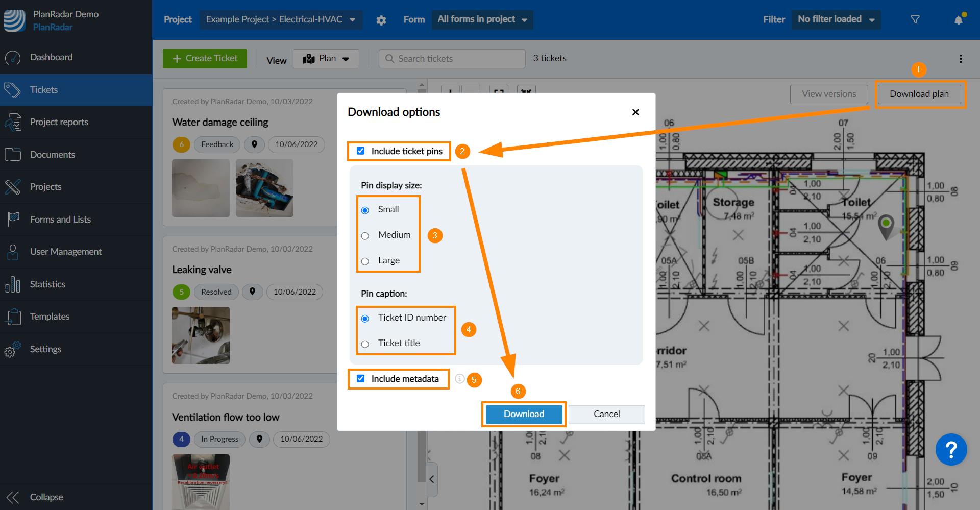Go to the Templates section
The height and width of the screenshot is (510, 980).
pyautogui.click(x=50, y=317)
